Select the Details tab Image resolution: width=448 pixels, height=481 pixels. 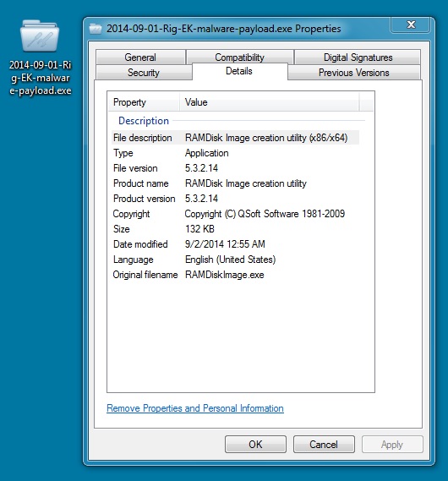pos(239,71)
